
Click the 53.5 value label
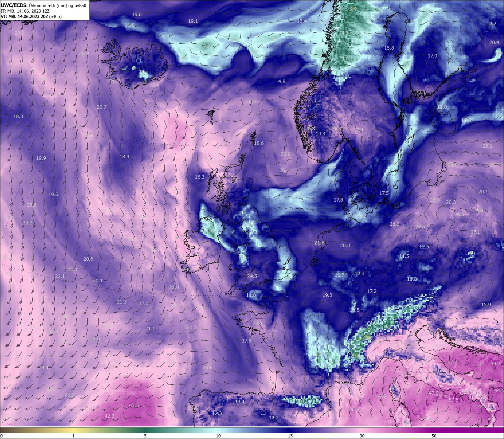click(454, 400)
